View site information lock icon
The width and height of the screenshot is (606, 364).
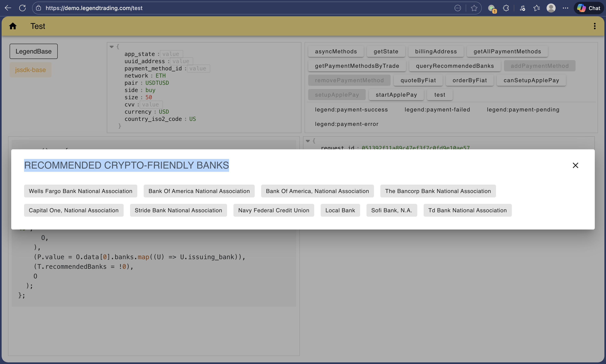click(x=38, y=8)
